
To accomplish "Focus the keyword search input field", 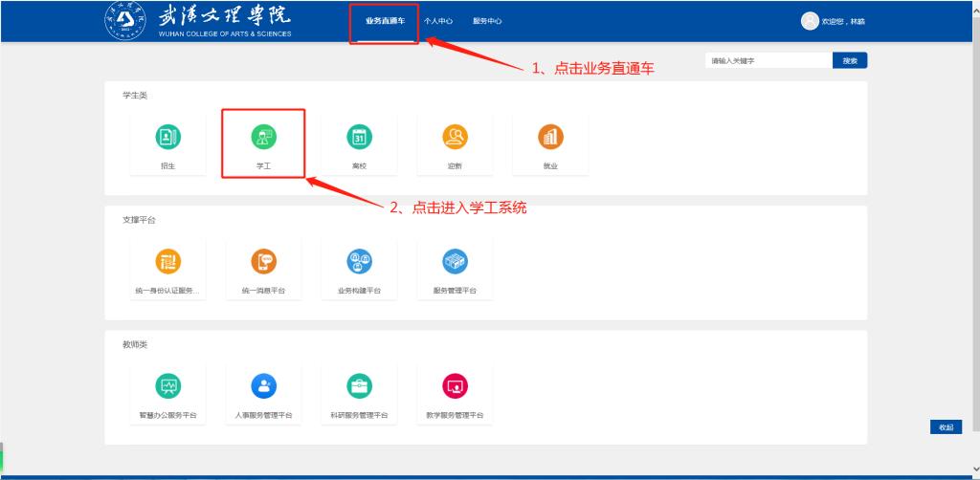I will 768,61.
